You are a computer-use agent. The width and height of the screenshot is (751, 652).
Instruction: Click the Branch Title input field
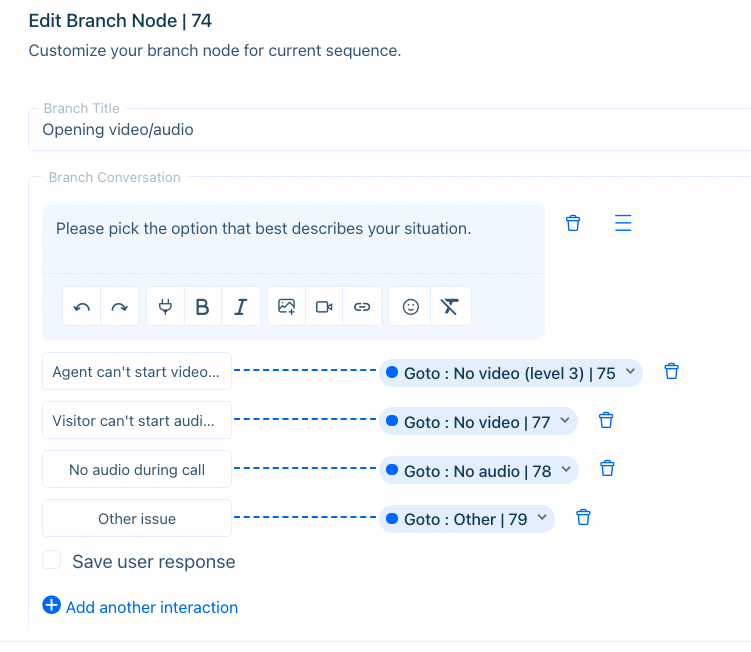(389, 129)
